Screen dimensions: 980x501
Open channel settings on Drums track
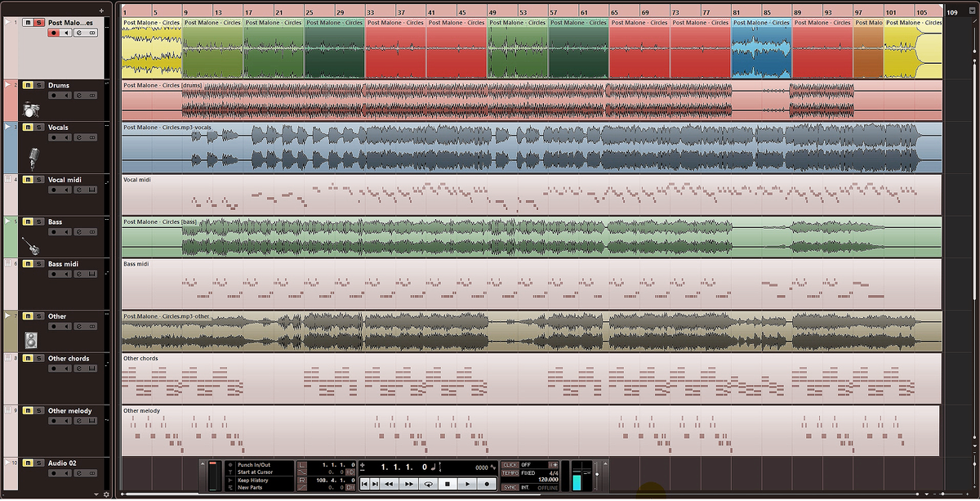(78, 95)
